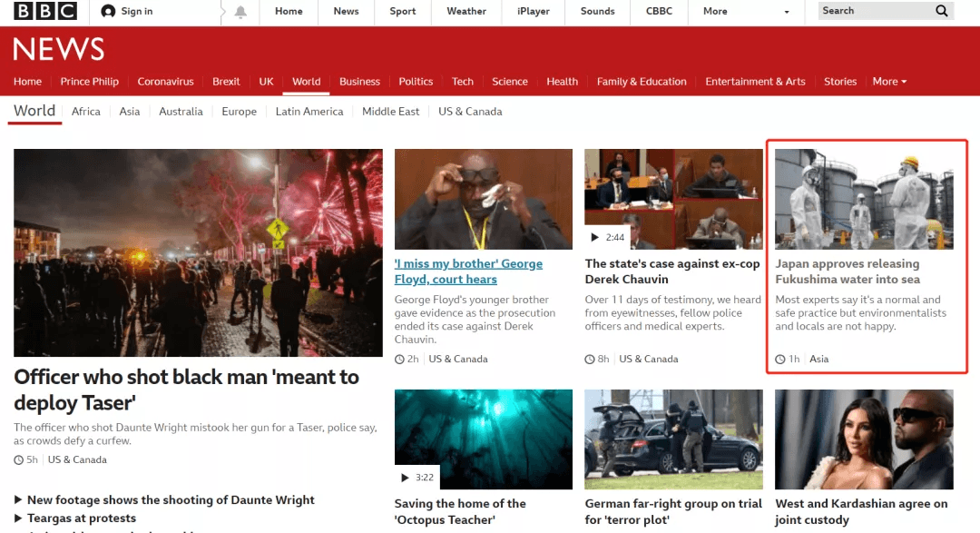980x533 pixels.
Task: Select the Brexit news section
Action: pos(226,82)
